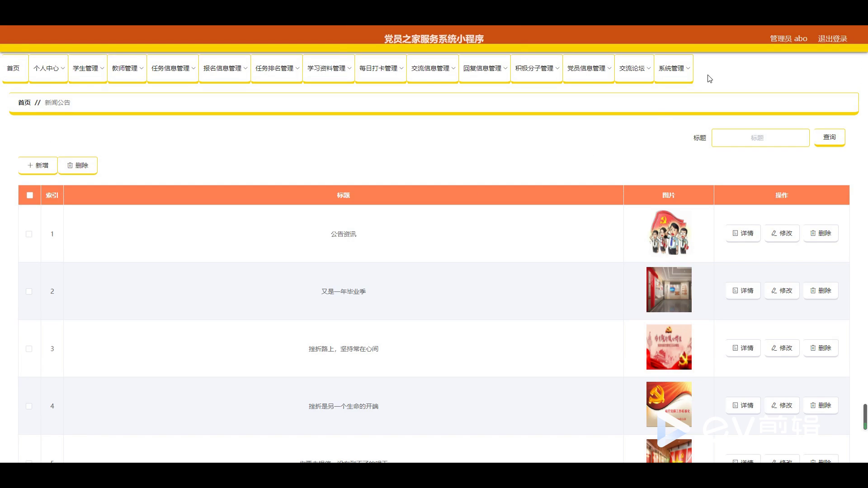Click the title text 公告资讯
Viewport: 868px width, 488px height.
[343, 234]
